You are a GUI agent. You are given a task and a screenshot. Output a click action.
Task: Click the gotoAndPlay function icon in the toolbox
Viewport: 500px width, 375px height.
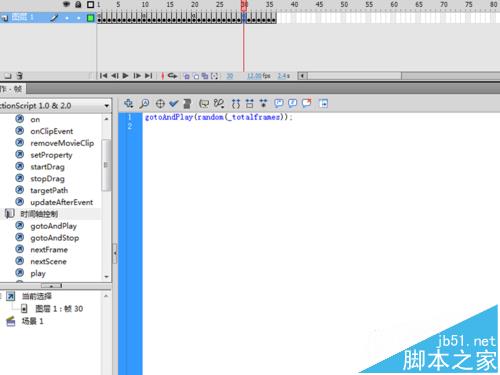(x=20, y=226)
